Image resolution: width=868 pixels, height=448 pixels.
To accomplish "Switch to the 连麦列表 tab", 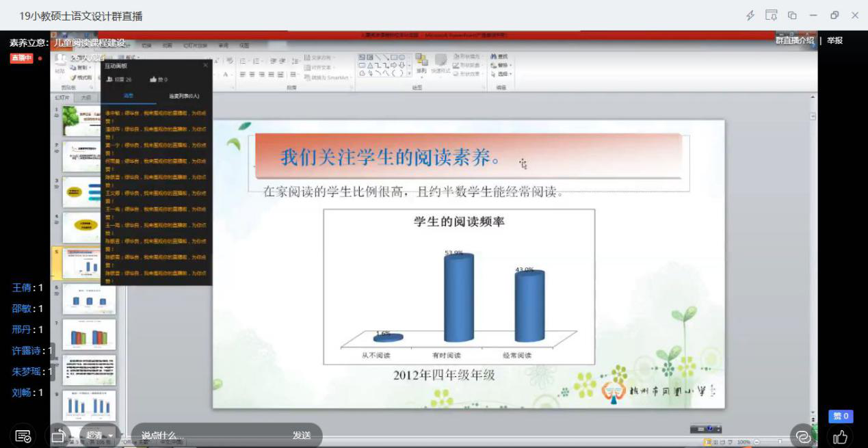I will coord(184,96).
